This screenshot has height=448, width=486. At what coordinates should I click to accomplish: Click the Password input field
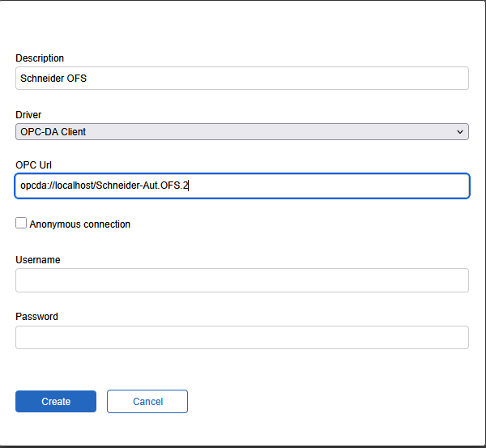(x=241, y=337)
